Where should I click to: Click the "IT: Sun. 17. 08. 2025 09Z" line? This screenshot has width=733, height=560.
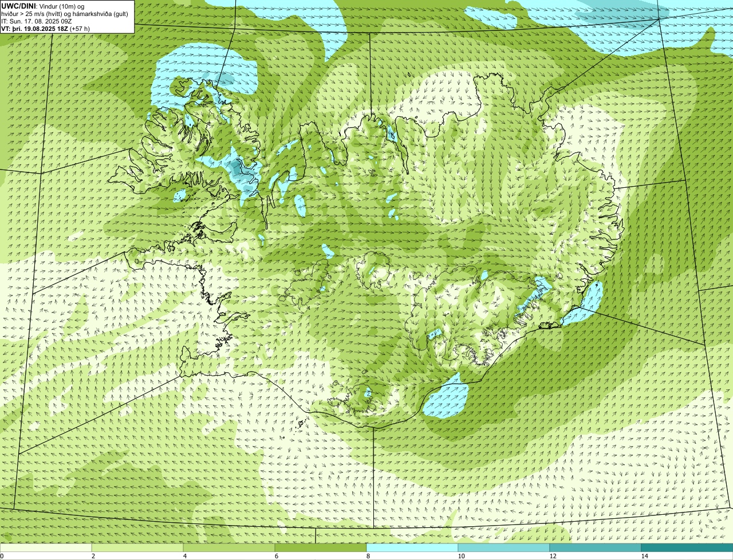coord(37,21)
